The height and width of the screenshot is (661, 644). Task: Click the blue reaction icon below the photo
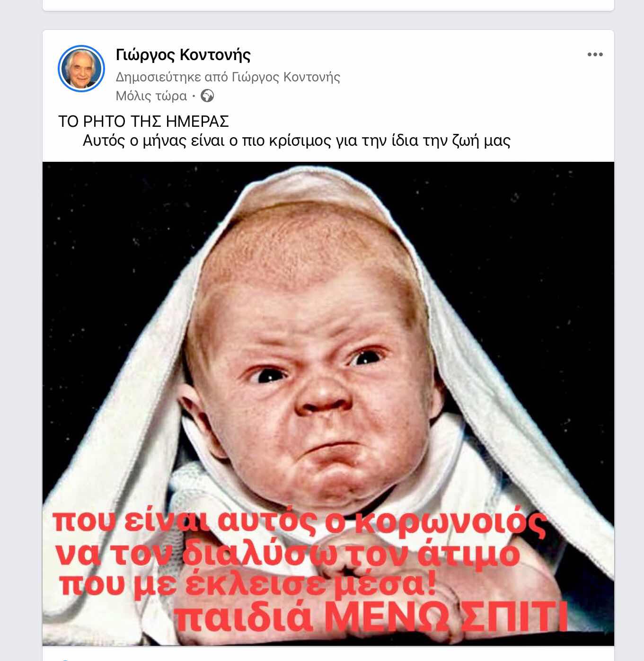pyautogui.click(x=64, y=660)
